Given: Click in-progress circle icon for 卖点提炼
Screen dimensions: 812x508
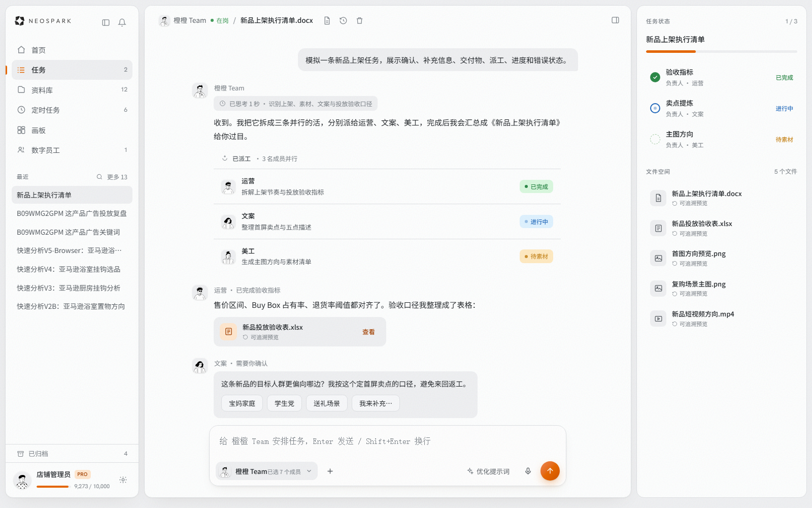Looking at the screenshot, I should point(655,108).
